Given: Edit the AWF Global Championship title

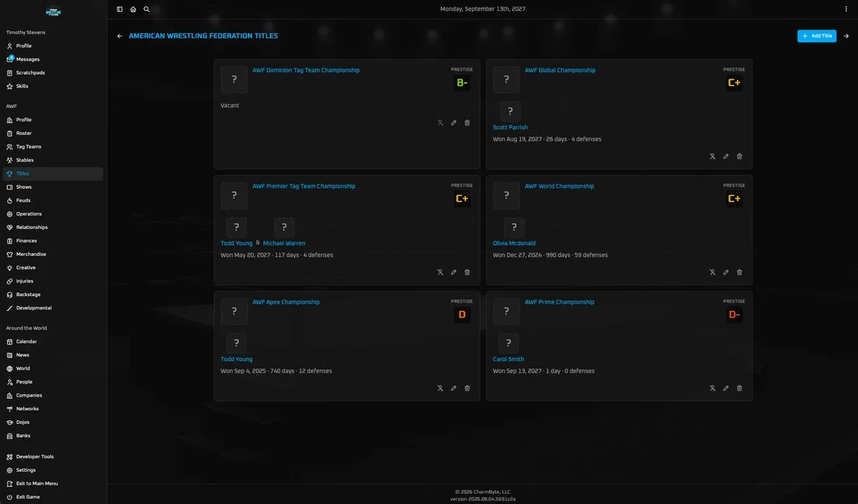Looking at the screenshot, I should (x=726, y=156).
